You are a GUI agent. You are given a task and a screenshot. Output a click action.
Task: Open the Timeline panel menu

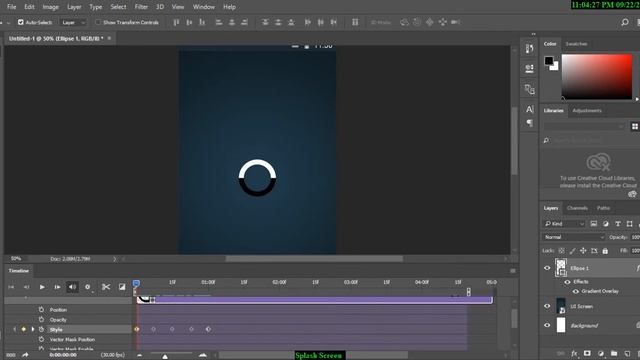pos(513,270)
